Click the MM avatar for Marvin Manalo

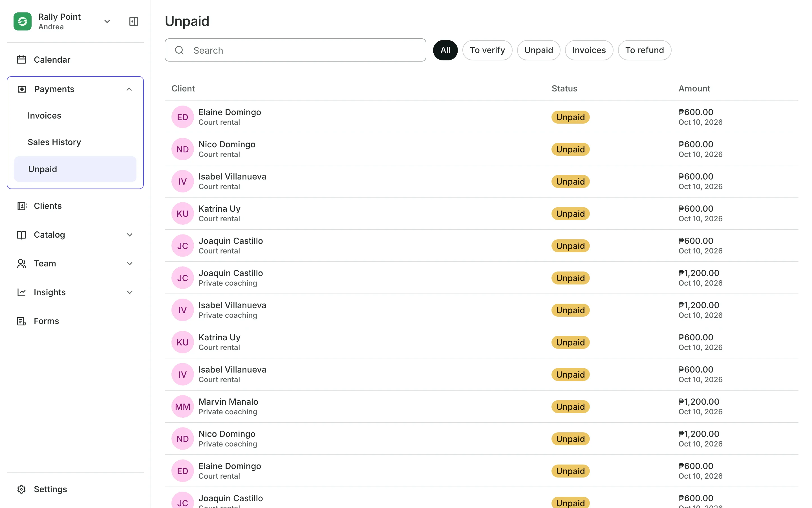coord(182,406)
